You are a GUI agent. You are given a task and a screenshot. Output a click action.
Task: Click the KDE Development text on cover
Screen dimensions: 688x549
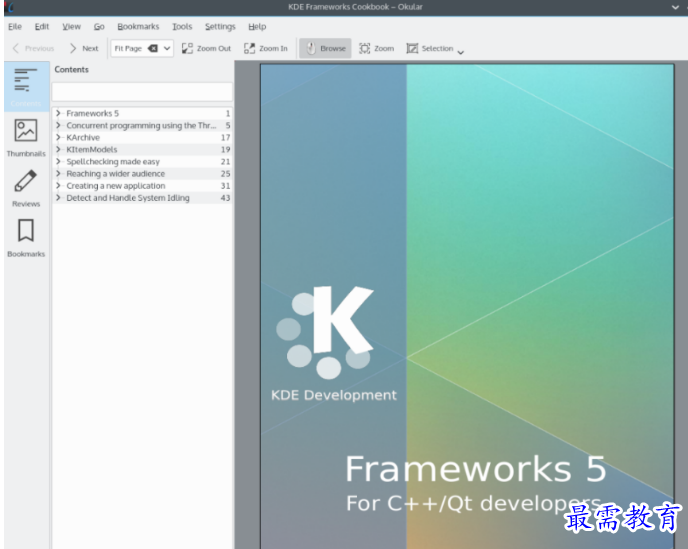point(334,395)
